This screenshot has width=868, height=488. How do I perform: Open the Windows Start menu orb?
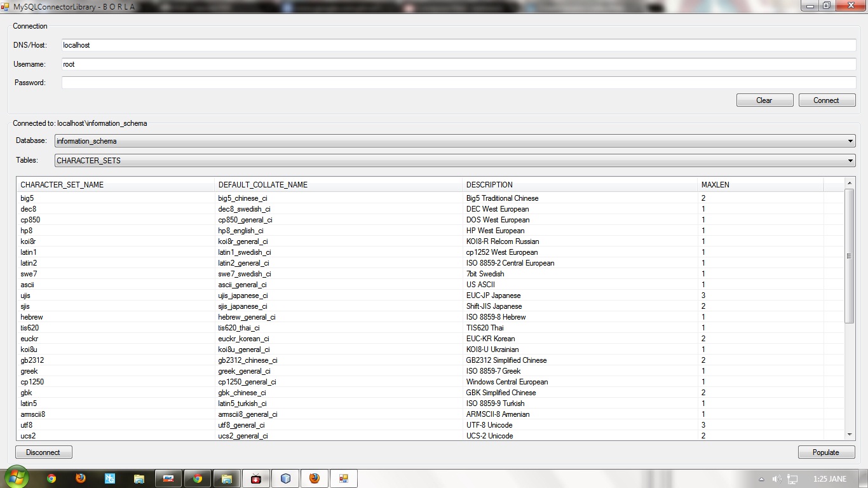16,477
